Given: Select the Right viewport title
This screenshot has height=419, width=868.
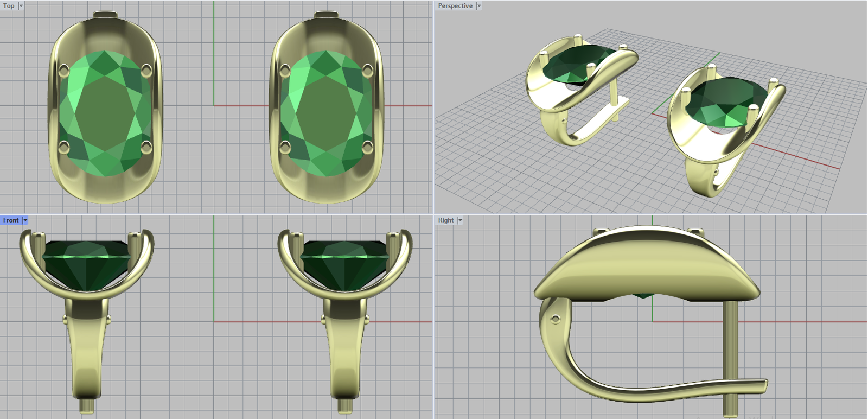Looking at the screenshot, I should (x=445, y=220).
